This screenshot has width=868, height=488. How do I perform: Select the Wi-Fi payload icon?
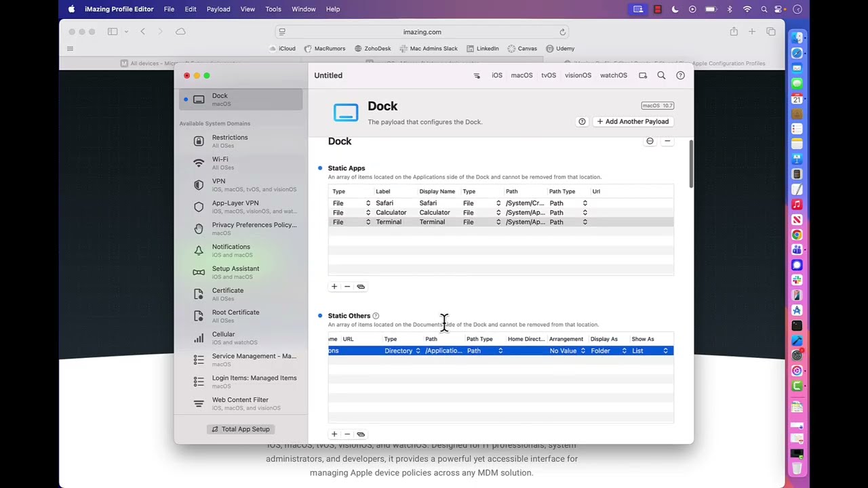pos(199,163)
